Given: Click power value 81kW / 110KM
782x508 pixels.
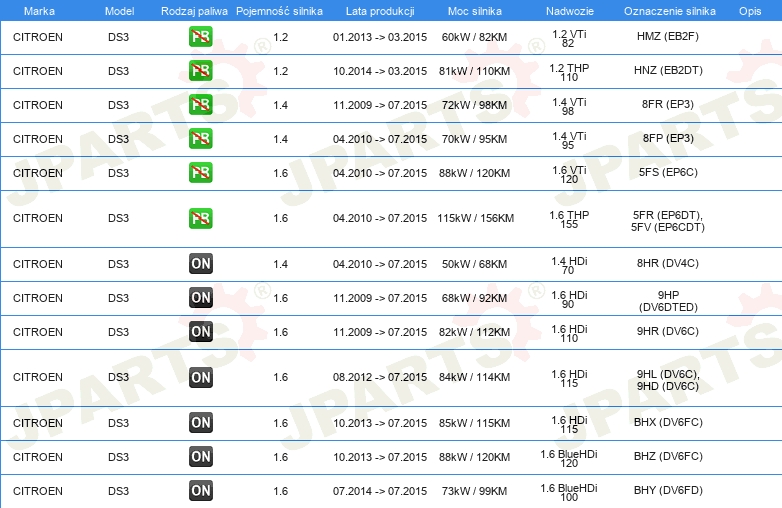Looking at the screenshot, I should pos(474,71).
